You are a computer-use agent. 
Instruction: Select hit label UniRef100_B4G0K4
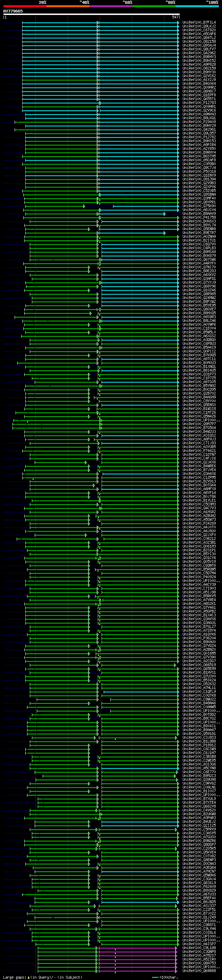point(199,84)
